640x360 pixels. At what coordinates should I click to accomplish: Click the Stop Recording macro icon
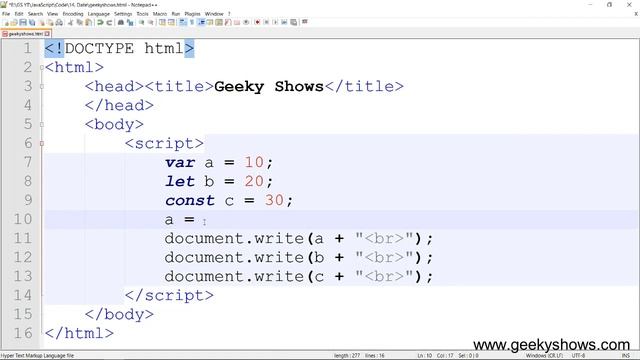266,22
